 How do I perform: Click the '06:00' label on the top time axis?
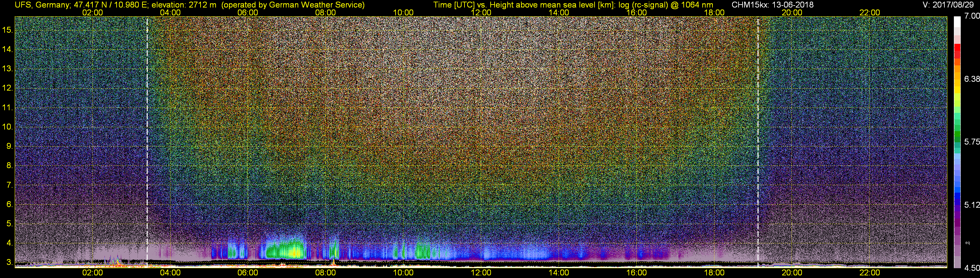[x=248, y=12]
